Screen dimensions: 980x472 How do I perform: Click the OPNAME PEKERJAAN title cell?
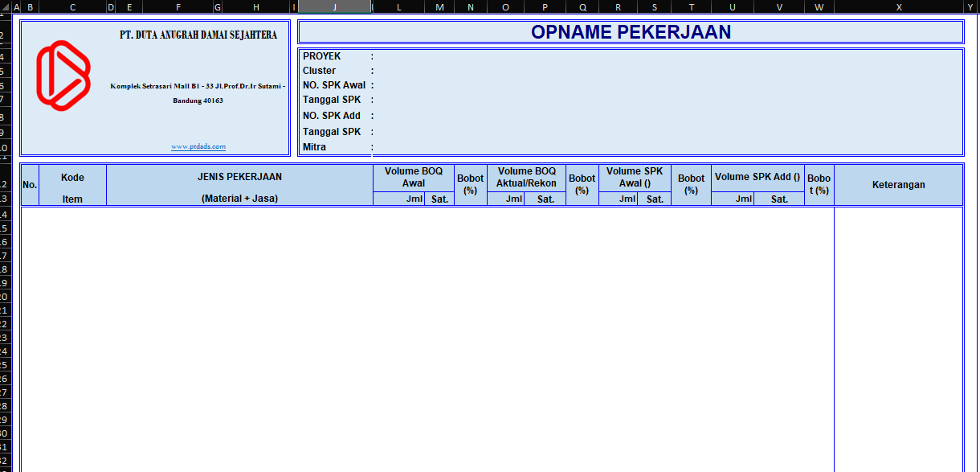pyautogui.click(x=631, y=32)
